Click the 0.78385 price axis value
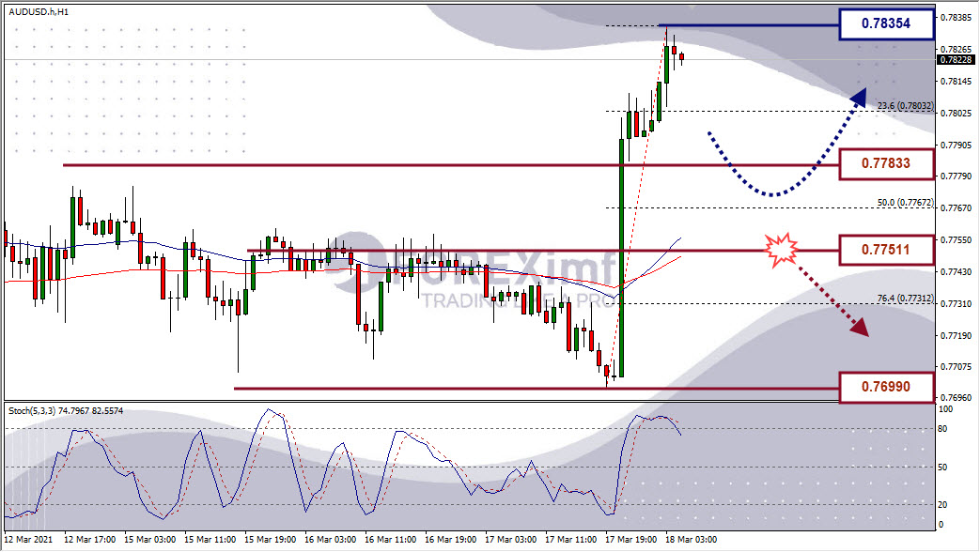The width and height of the screenshot is (980, 552). (957, 18)
